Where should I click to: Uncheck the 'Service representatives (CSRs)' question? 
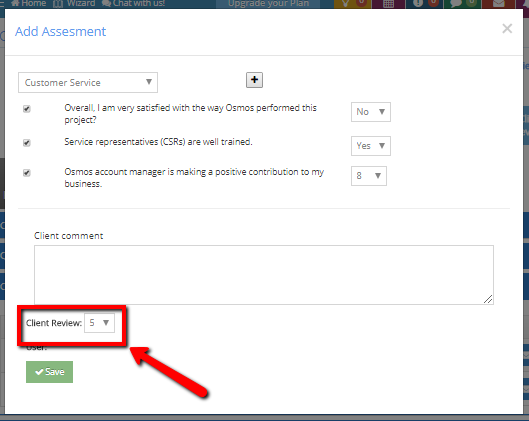click(27, 143)
